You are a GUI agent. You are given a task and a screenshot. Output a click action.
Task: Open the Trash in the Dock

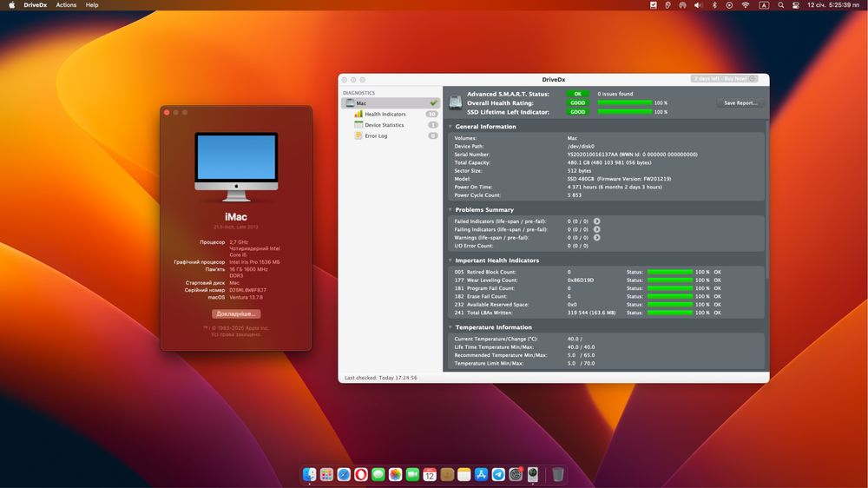click(x=557, y=474)
